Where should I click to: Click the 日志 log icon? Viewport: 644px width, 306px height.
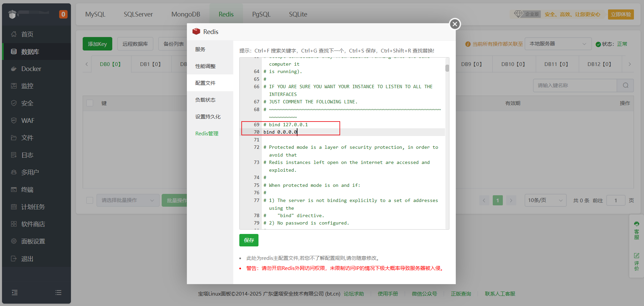click(x=14, y=155)
